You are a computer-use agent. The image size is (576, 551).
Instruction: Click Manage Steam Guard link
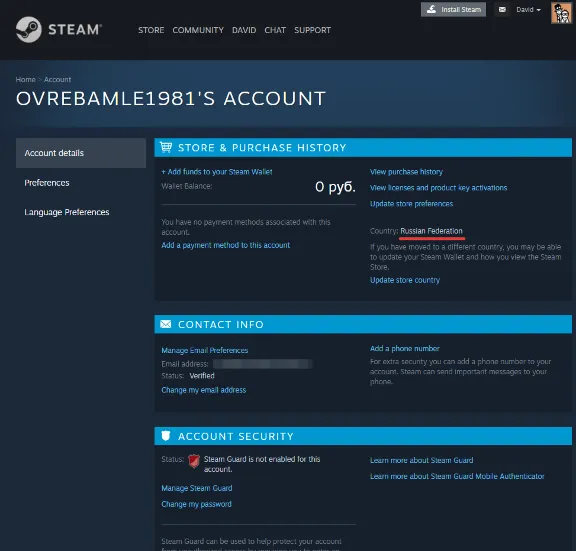tap(197, 488)
